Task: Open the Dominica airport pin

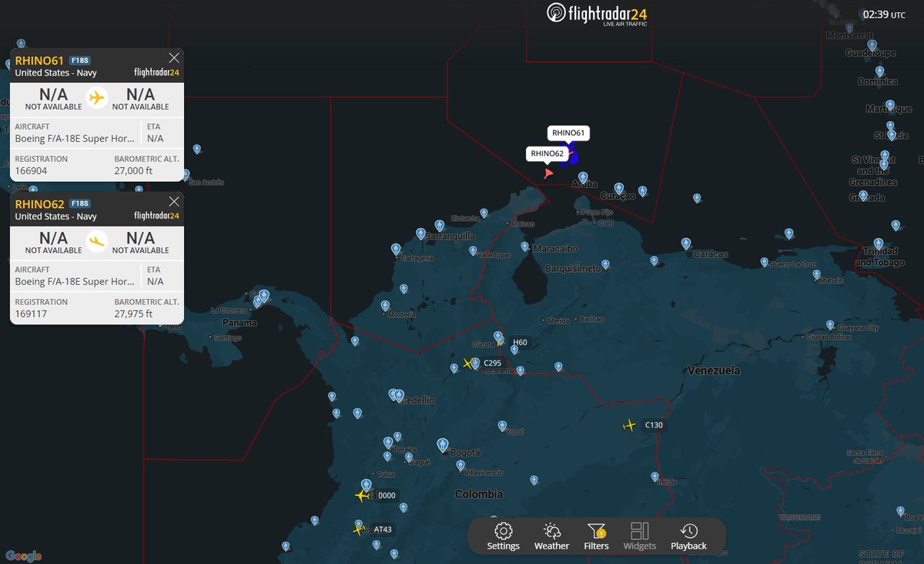Action: point(879,72)
